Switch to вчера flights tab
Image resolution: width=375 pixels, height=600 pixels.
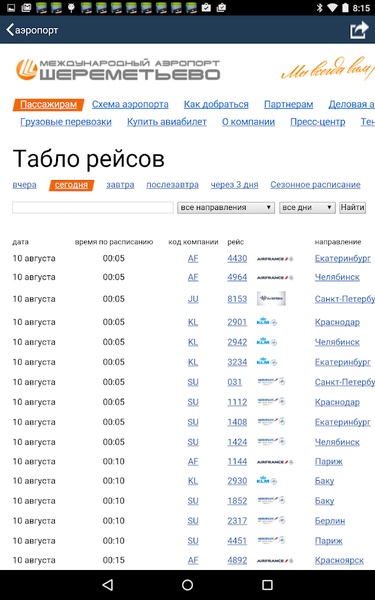[x=24, y=185]
